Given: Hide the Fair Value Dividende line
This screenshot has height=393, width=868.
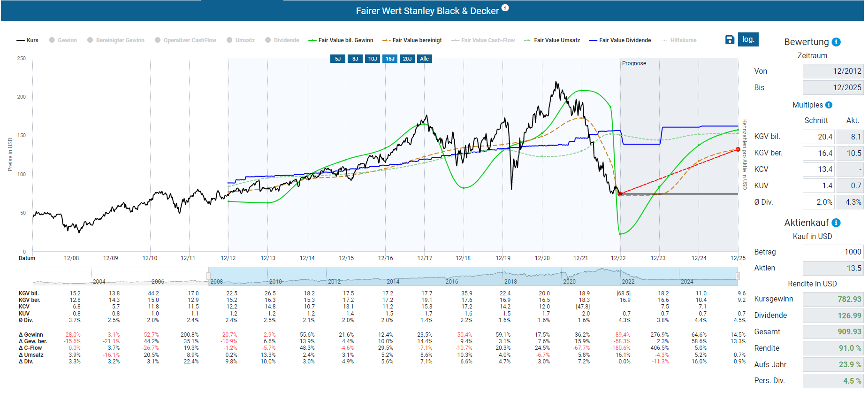Looking at the screenshot, I should point(620,40).
